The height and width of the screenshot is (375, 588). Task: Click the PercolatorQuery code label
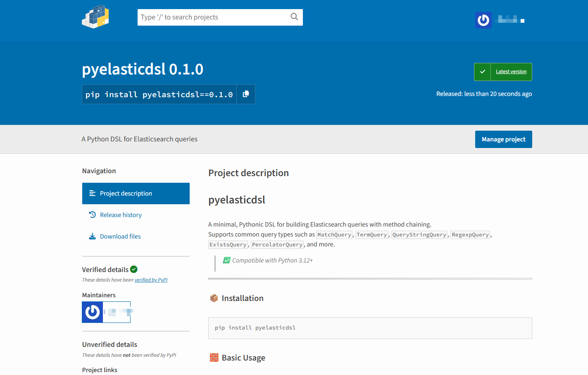pyautogui.click(x=277, y=245)
